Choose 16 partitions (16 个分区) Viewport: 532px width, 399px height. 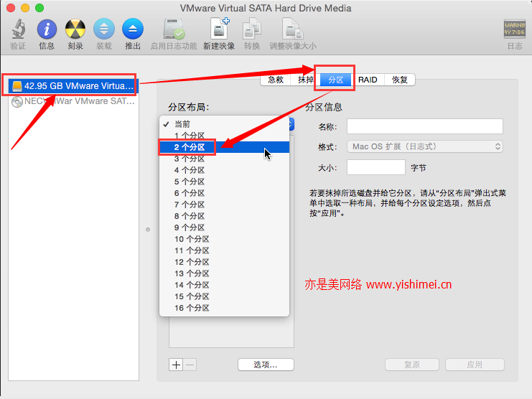224,308
